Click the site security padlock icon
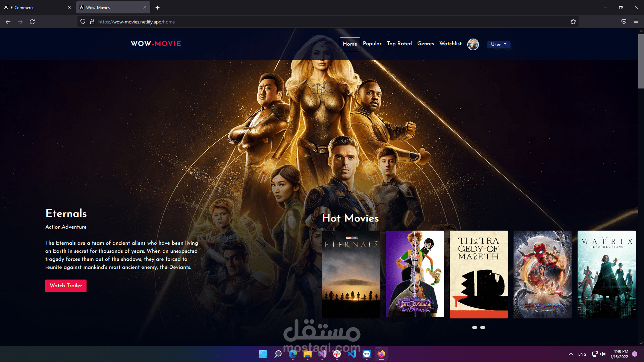Viewport: 644px width, 362px height. click(x=92, y=22)
